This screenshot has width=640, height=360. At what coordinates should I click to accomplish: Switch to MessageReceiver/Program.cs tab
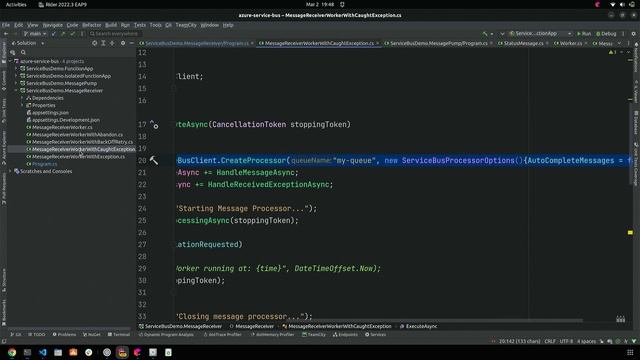[x=197, y=43]
